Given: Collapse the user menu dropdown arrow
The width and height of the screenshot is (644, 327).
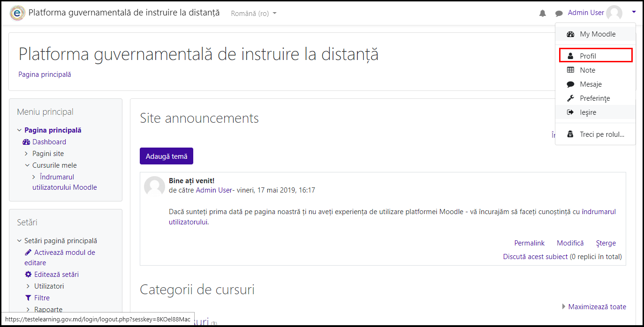Looking at the screenshot, I should tap(634, 13).
